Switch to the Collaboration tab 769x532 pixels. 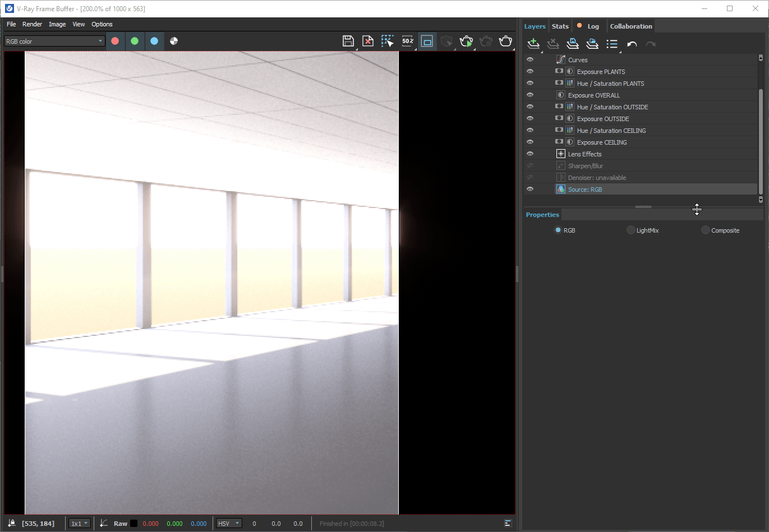(631, 26)
